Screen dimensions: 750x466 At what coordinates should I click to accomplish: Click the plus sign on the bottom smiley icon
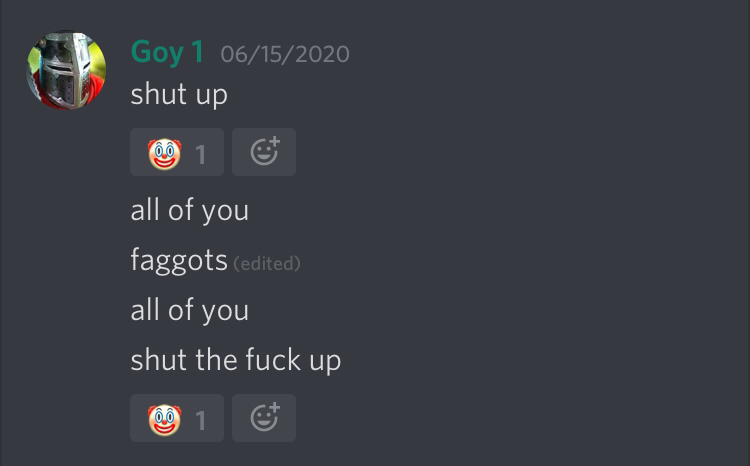[x=275, y=408]
